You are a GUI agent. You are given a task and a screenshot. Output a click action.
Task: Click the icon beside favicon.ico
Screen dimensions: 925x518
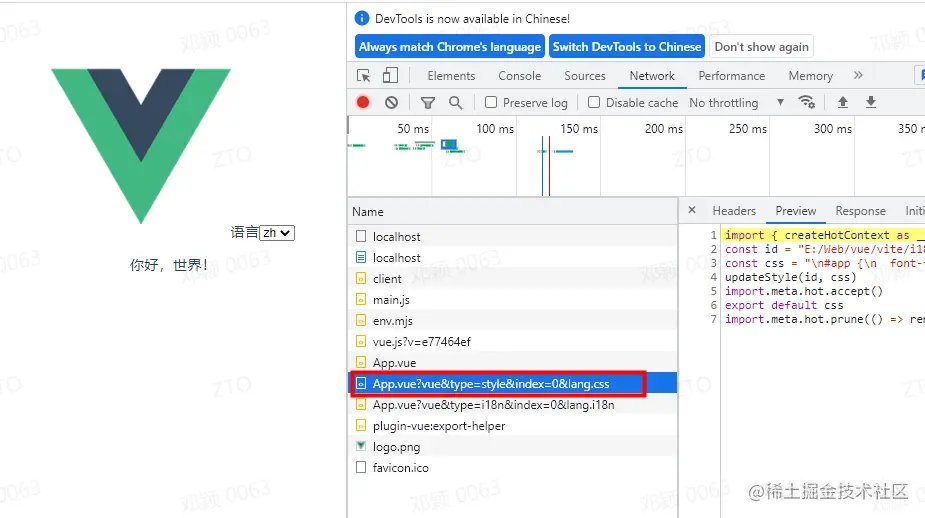[x=361, y=467]
